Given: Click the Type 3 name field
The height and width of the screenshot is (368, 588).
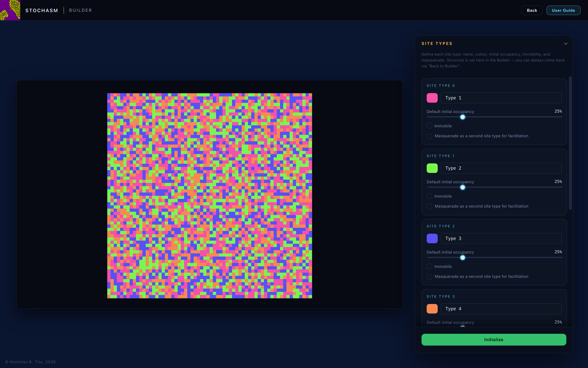Looking at the screenshot, I should coord(501,238).
